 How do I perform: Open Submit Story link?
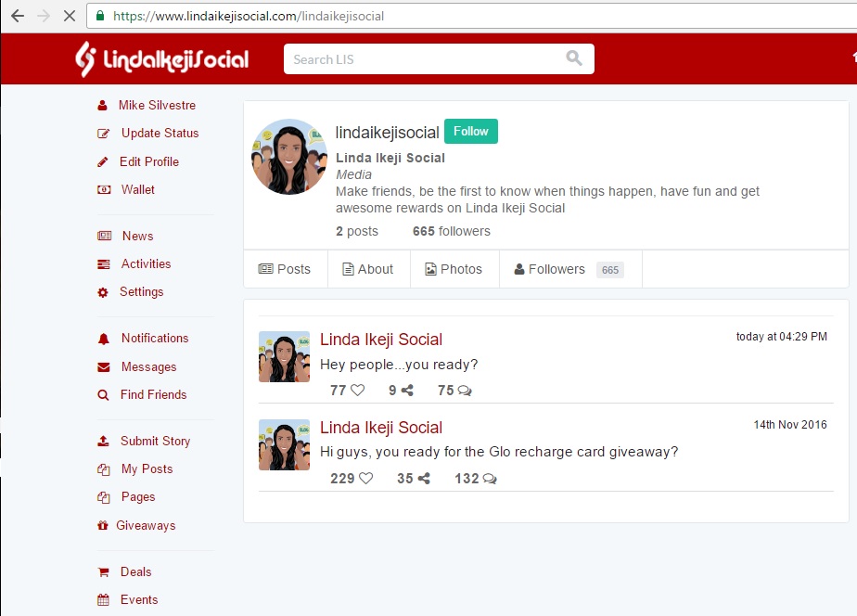[155, 441]
